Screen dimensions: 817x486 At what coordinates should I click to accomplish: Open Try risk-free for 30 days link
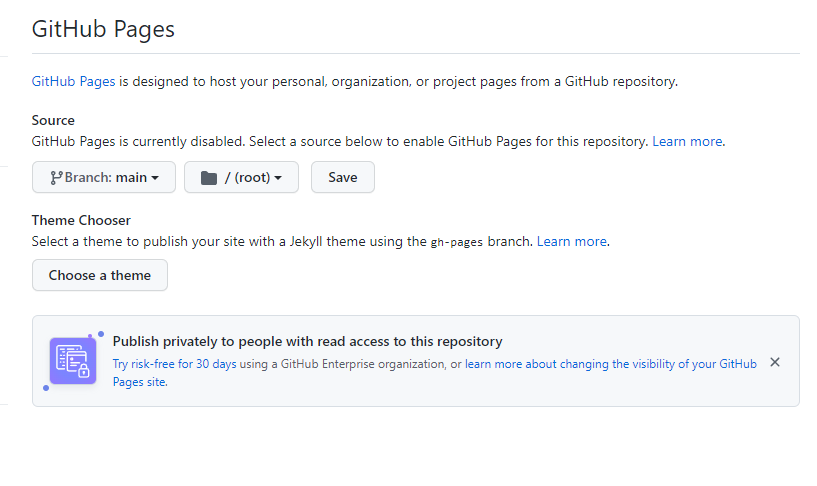pos(174,364)
